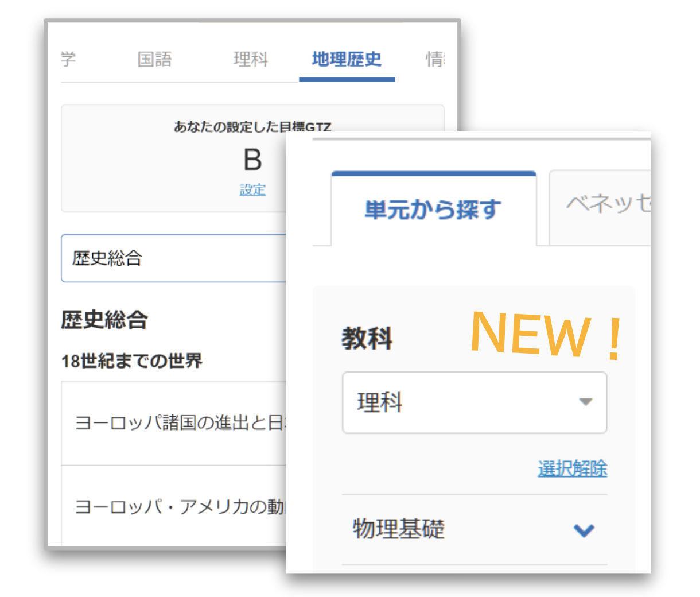
Task: Open the 歴史総合 dropdown field
Action: click(x=173, y=258)
